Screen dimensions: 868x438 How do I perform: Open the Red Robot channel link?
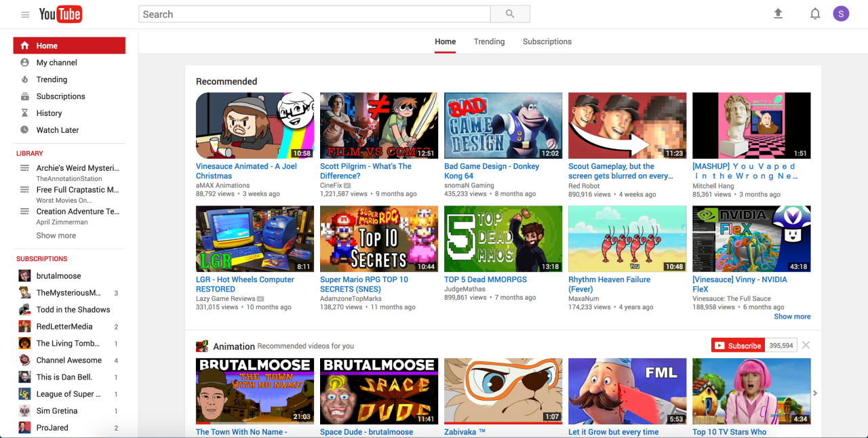pyautogui.click(x=584, y=185)
